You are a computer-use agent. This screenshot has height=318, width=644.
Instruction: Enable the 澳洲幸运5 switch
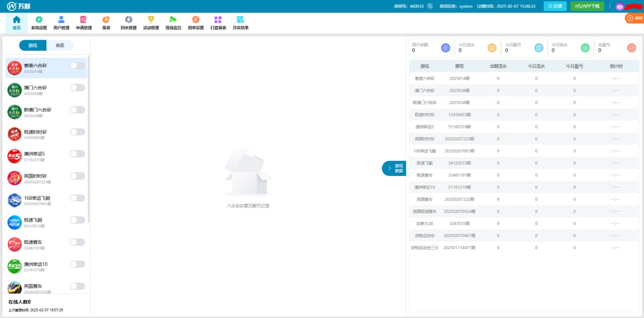click(77, 154)
